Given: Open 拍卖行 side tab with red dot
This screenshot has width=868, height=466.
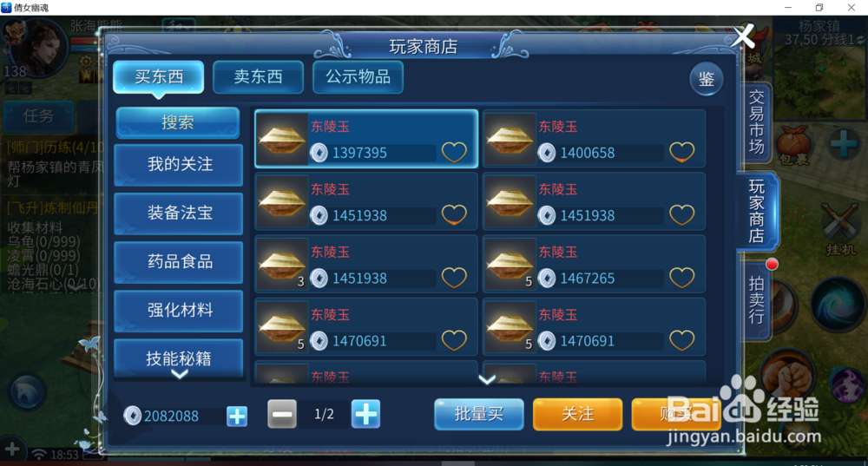Looking at the screenshot, I should [x=757, y=299].
